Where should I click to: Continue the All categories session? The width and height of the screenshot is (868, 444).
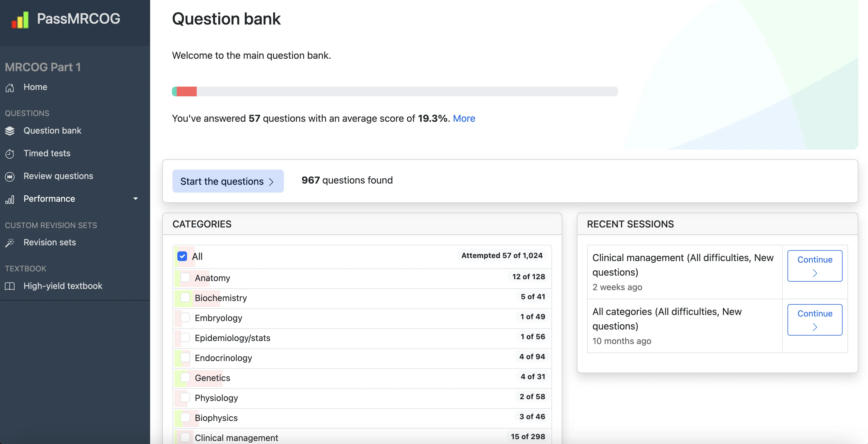(814, 320)
